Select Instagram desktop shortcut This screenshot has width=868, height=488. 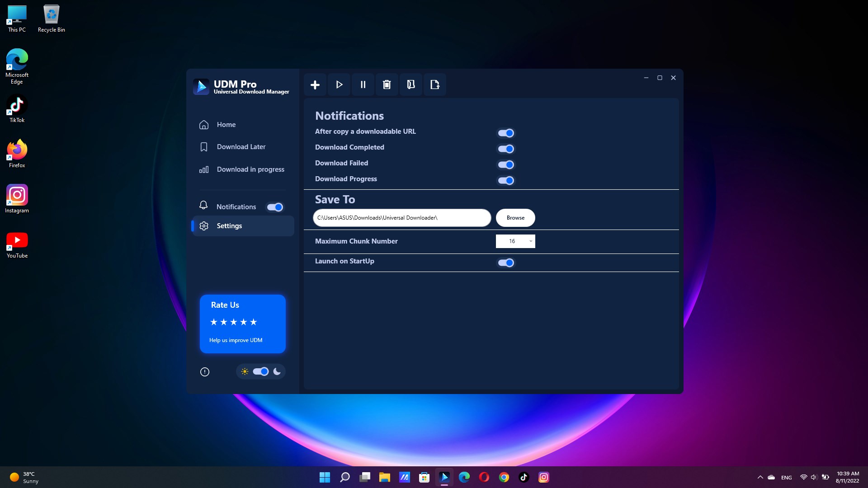click(x=17, y=199)
